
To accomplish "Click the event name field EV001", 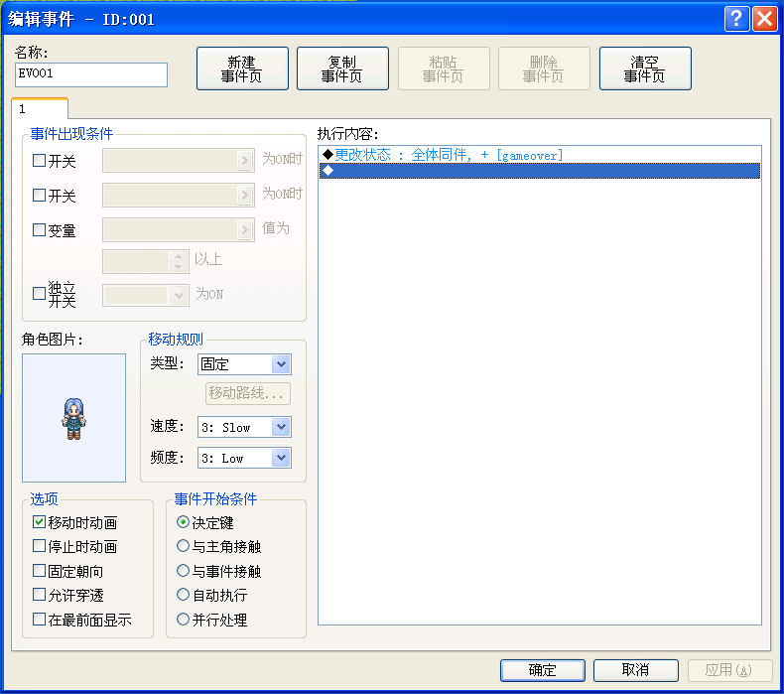I will tap(91, 74).
